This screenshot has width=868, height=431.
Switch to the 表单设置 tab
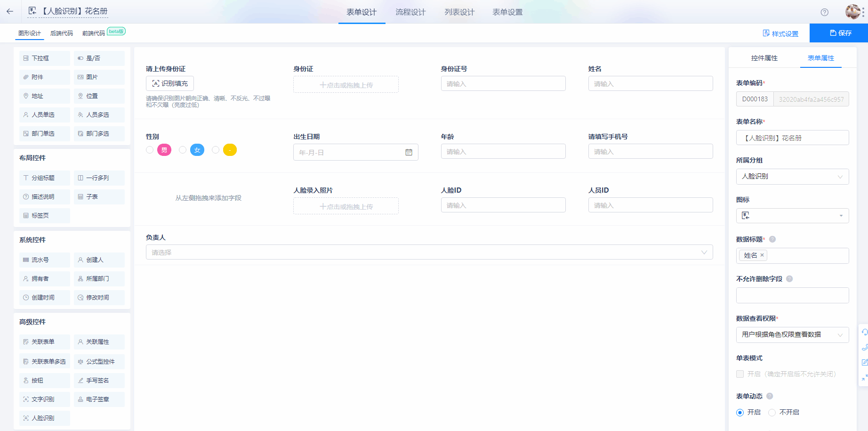point(507,12)
